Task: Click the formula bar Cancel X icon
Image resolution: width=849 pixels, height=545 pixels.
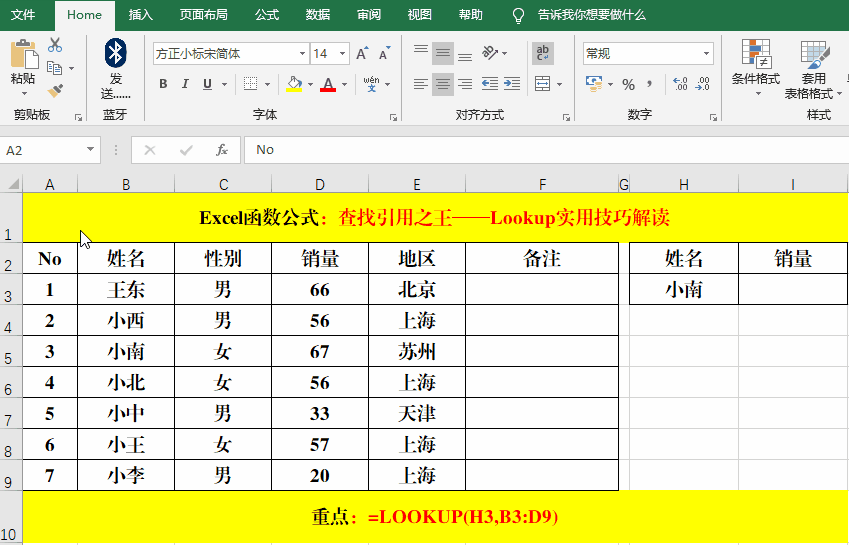Action: pos(150,150)
